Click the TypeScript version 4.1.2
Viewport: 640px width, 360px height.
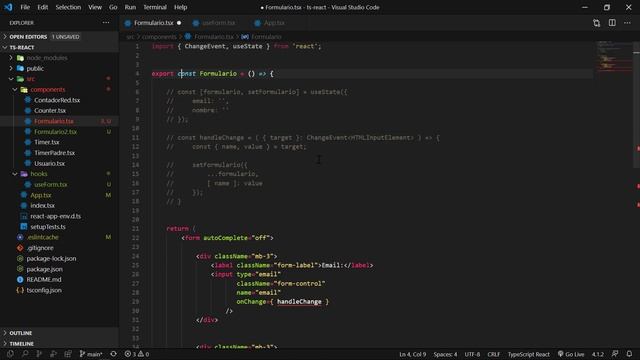[x=598, y=354]
